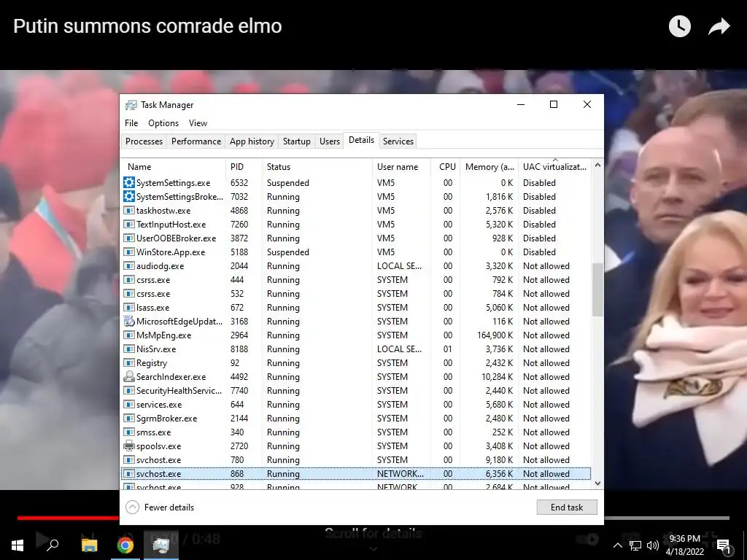
Task: Click the End task button
Action: [x=567, y=507]
